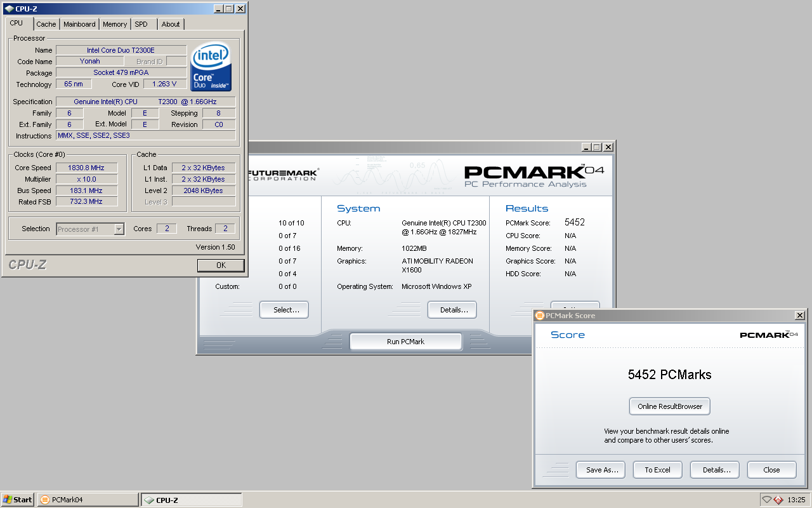This screenshot has height=508, width=812.
Task: Switch to CPU-Z in the taskbar
Action: pos(191,500)
